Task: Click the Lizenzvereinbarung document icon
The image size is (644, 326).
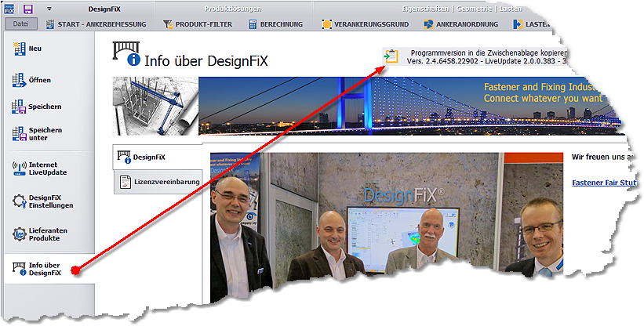Action: pyautogui.click(x=125, y=182)
